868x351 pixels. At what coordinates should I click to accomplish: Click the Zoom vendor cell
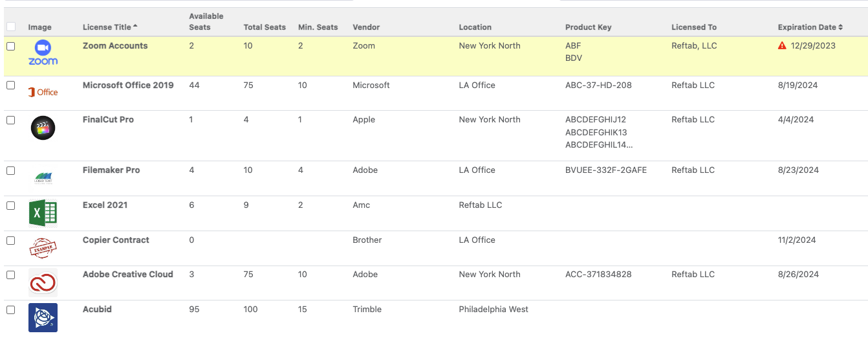pos(363,46)
